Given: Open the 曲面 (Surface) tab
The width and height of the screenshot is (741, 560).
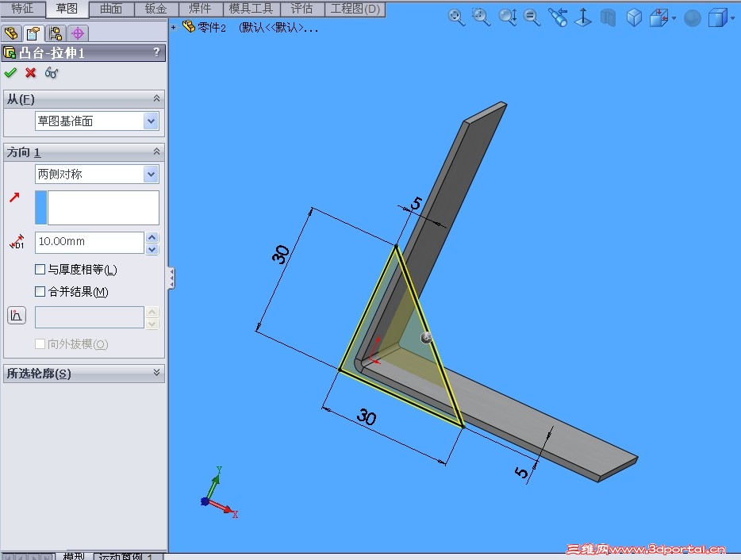Looking at the screenshot, I should (111, 9).
